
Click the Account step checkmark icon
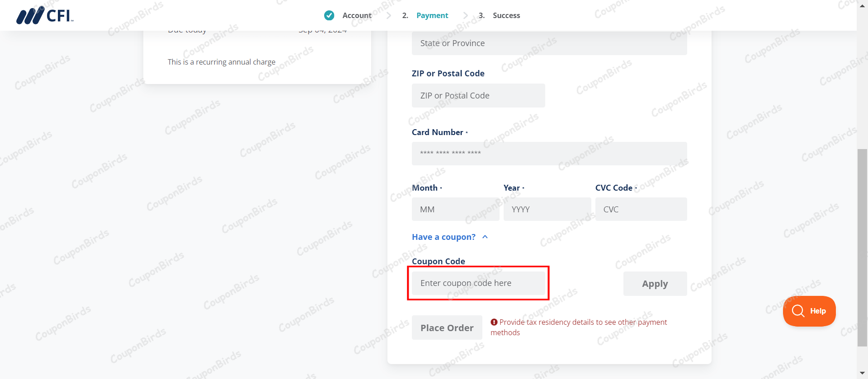[x=329, y=15]
